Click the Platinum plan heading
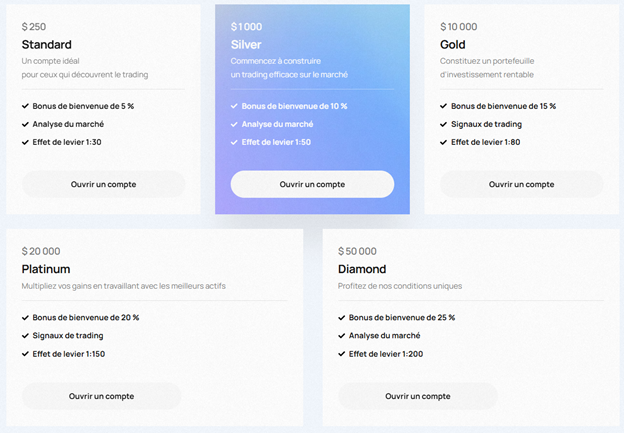Viewport: 624px width, 433px height. tap(46, 269)
